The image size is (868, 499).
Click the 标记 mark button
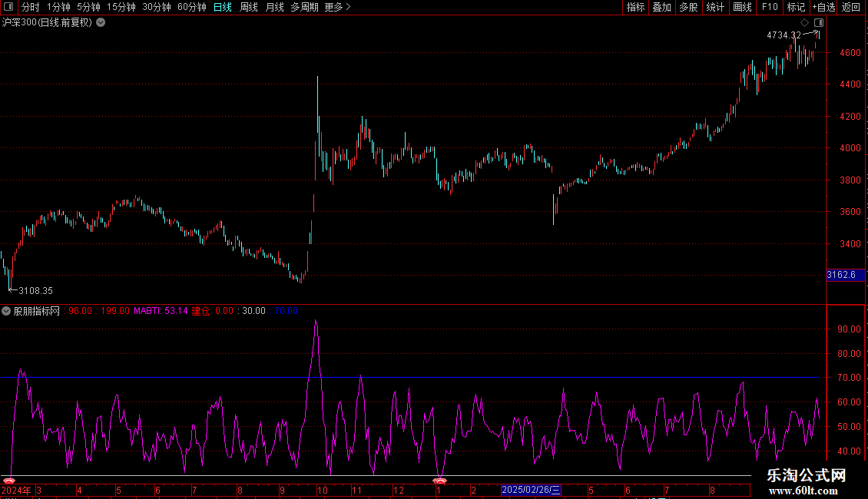pyautogui.click(x=796, y=7)
